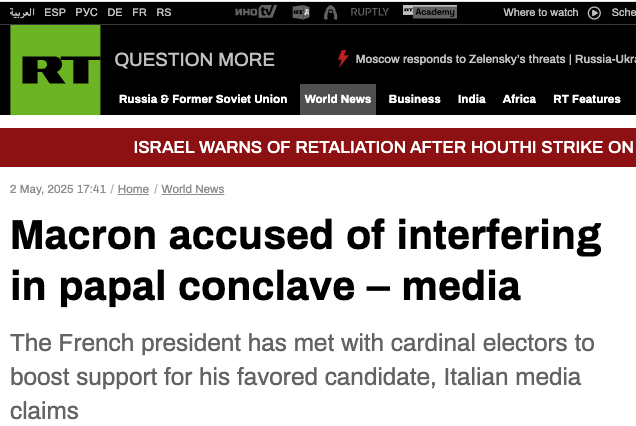Screen dimensions: 636x426
Task: Open the DE language edition
Action: [x=115, y=13]
